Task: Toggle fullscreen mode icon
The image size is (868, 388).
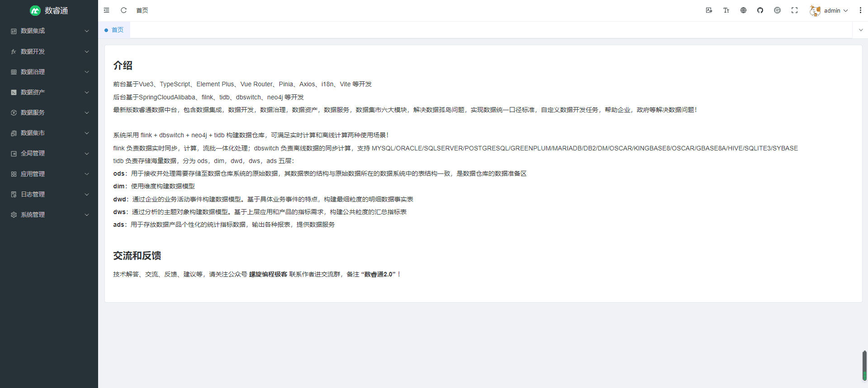Action: (794, 10)
